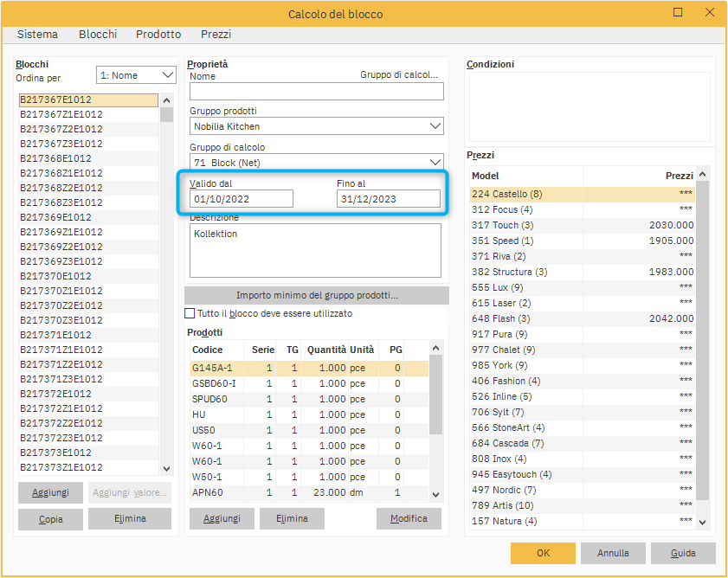Click the Nome input field
The height and width of the screenshot is (578, 728).
(316, 92)
